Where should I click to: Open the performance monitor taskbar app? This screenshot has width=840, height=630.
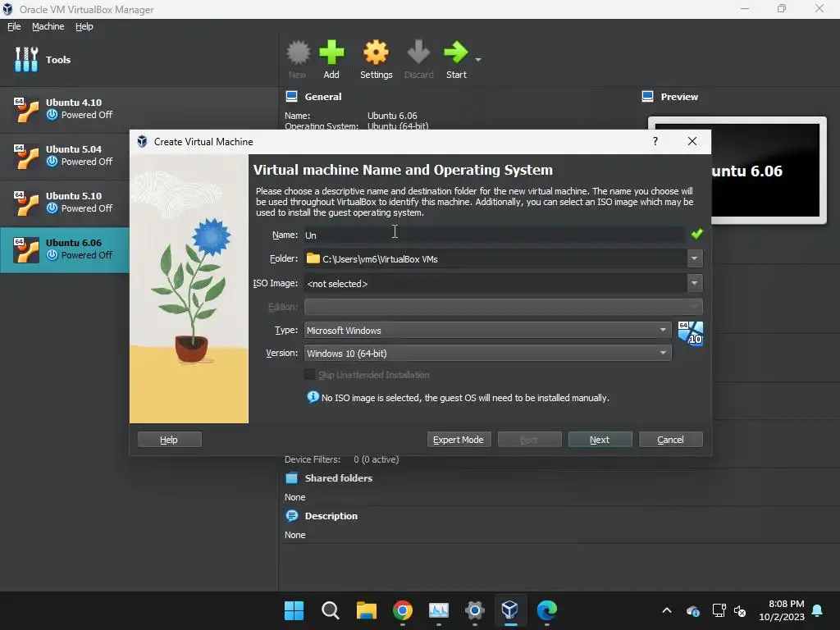tap(439, 610)
